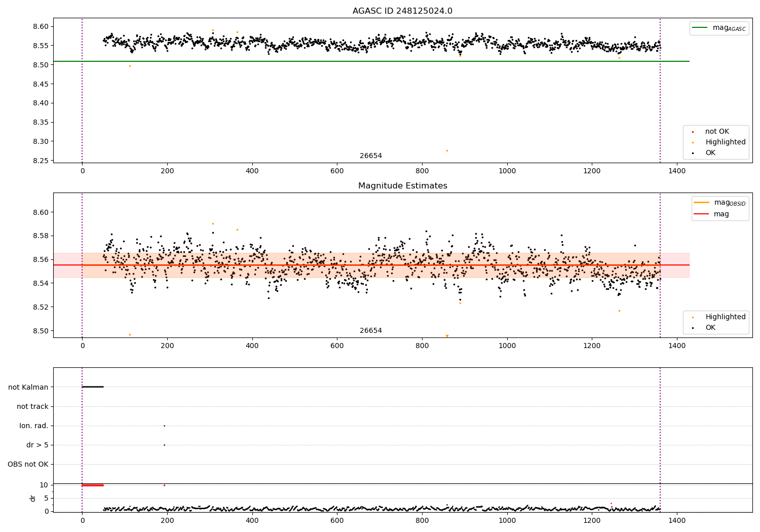Click the marker strip on the not Kalman row
The image size is (760, 532).
click(93, 387)
